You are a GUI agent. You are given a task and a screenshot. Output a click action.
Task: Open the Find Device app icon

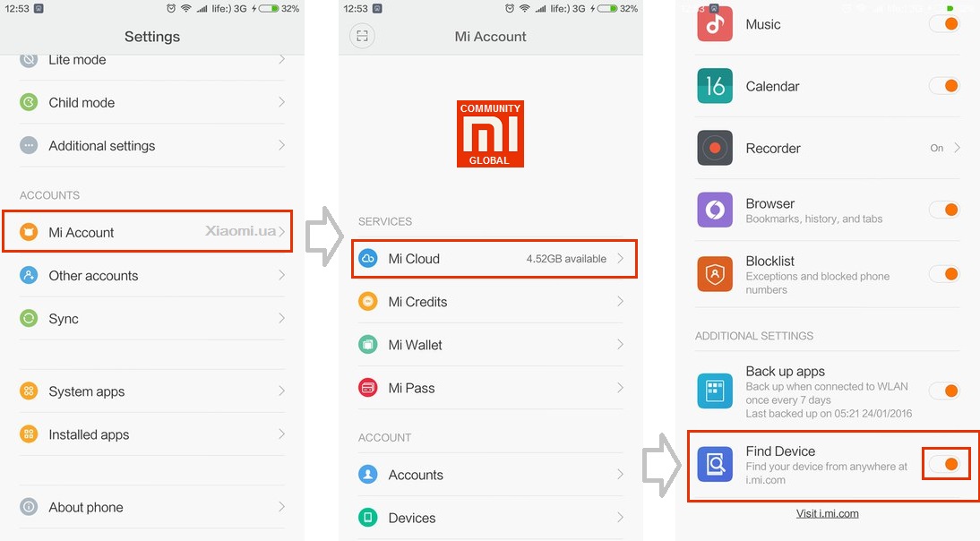(x=715, y=464)
